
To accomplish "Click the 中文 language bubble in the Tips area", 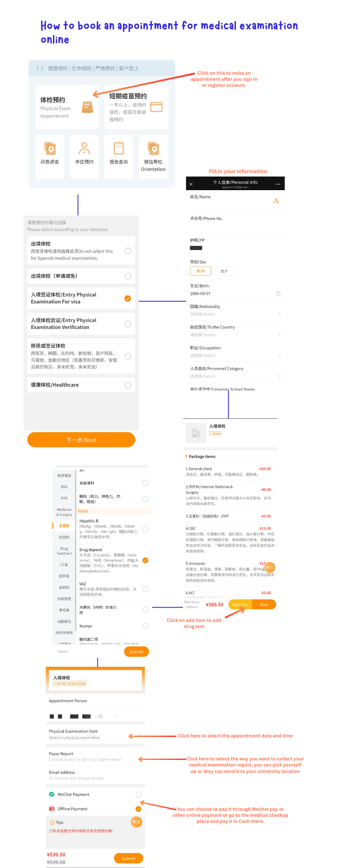I will pos(137,822).
